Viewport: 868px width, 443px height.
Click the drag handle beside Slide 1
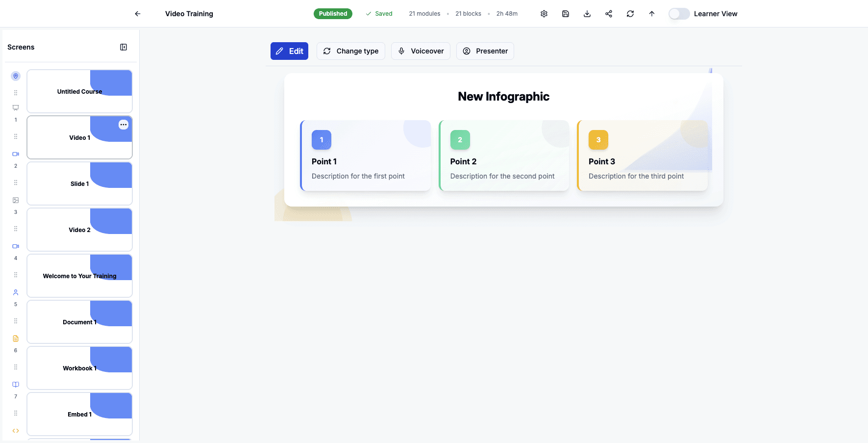(16, 182)
